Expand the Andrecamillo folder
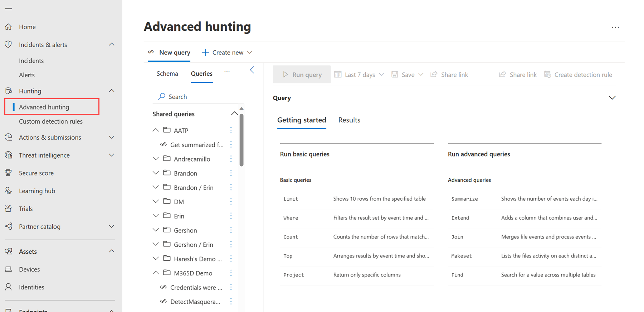 (156, 159)
